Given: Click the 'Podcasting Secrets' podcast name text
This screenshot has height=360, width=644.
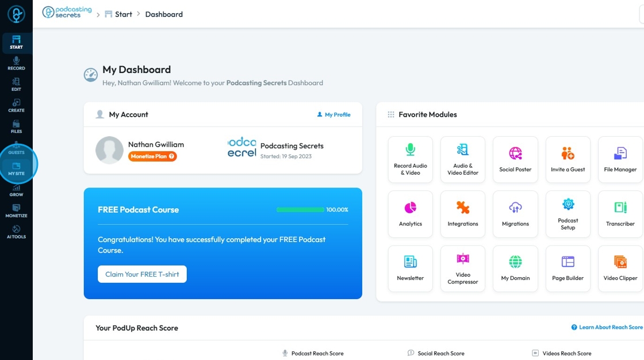Looking at the screenshot, I should [x=292, y=146].
